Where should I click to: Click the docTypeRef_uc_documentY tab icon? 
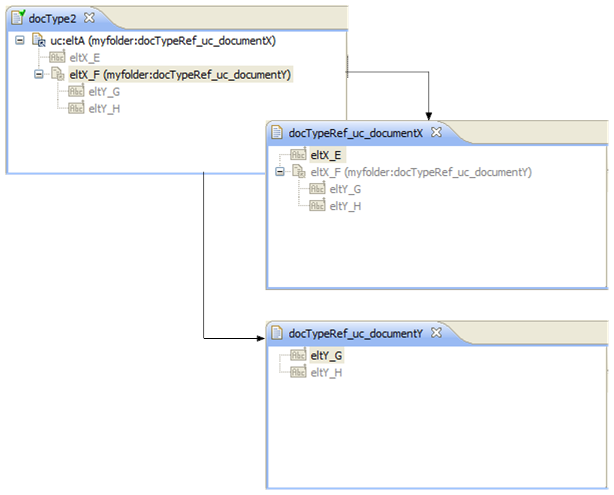[277, 332]
